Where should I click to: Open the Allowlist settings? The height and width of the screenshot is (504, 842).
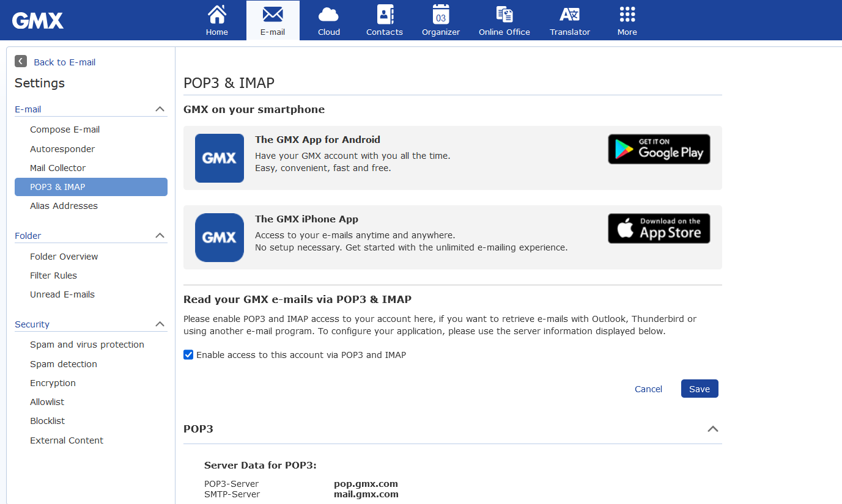click(47, 402)
